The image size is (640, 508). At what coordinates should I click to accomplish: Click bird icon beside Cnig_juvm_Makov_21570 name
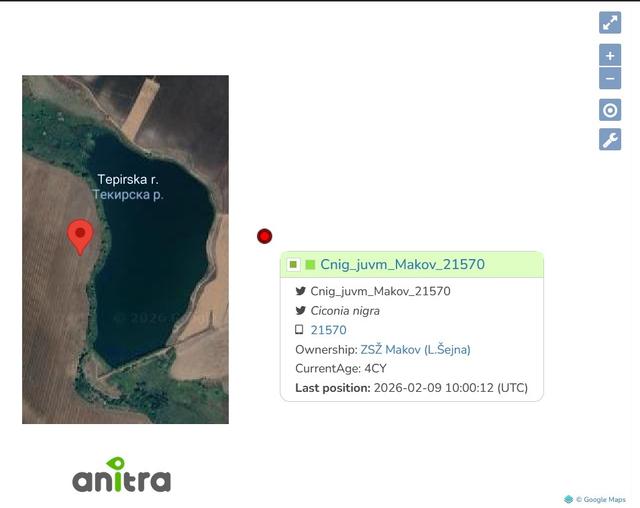pos(300,291)
